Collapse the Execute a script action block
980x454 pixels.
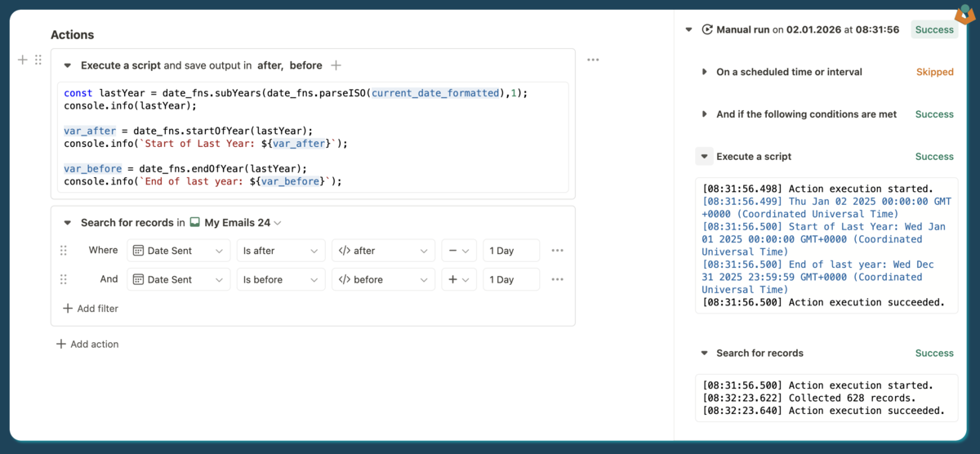coord(68,65)
